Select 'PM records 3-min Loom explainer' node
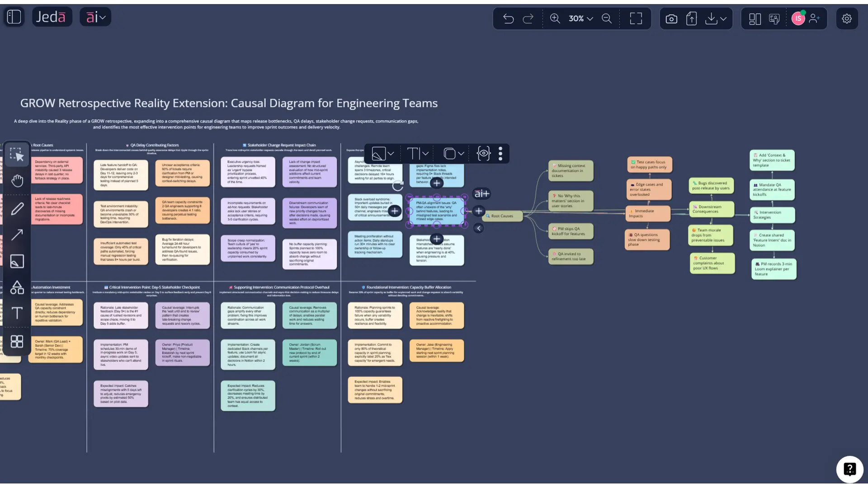This screenshot has width=868, height=488. click(x=774, y=269)
